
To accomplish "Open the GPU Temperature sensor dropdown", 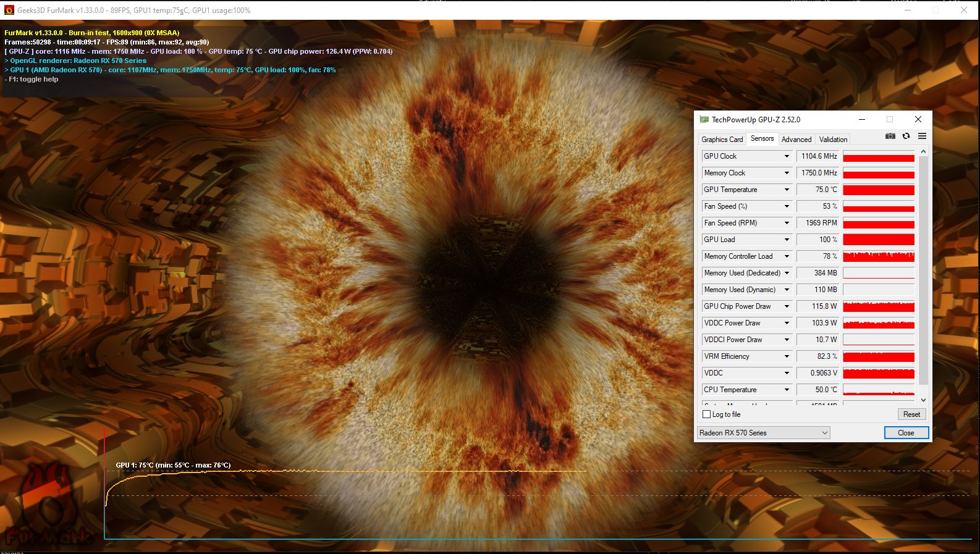I will (x=787, y=190).
